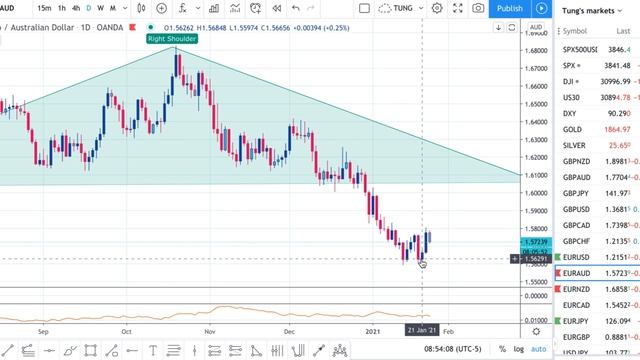Enter fullscreen mode

pos(458,8)
